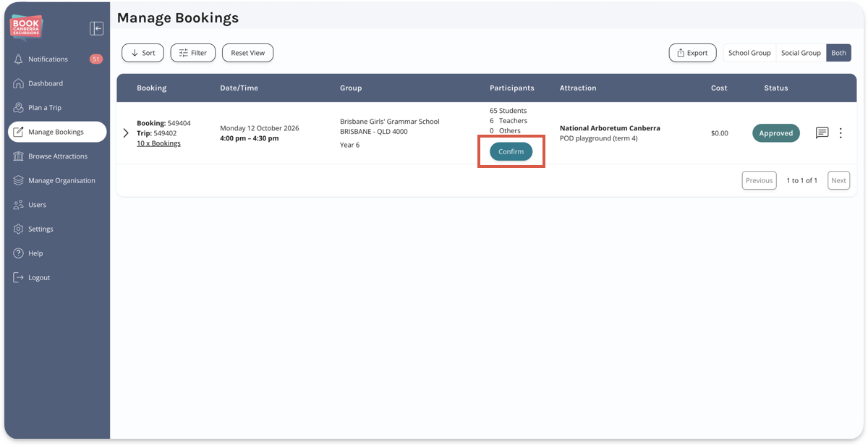868x446 pixels.
Task: Select the School Group toggle
Action: (x=749, y=53)
